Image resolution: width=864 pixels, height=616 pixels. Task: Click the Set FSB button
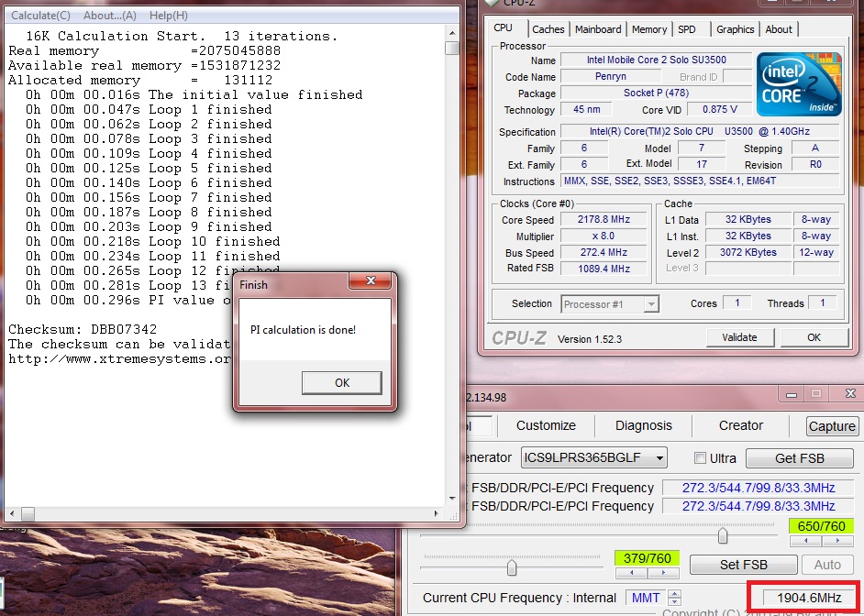pos(743,565)
